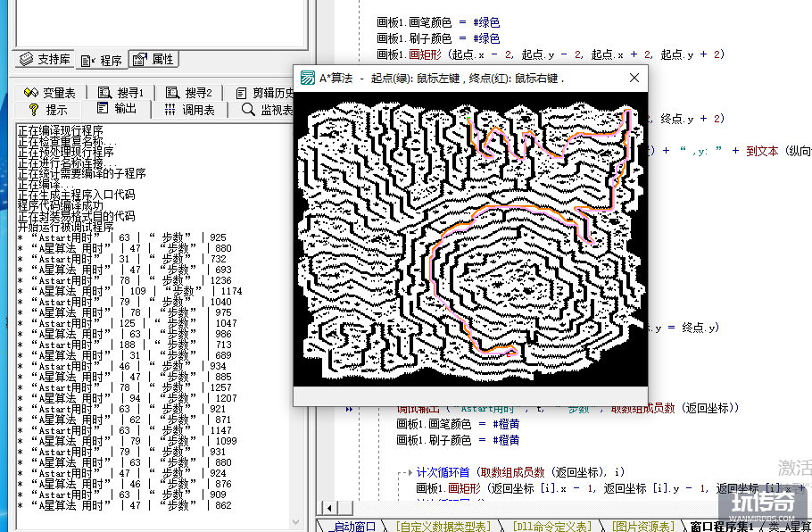Click output row with 步数 931
Screen dimensions: 812x532
tap(122, 452)
